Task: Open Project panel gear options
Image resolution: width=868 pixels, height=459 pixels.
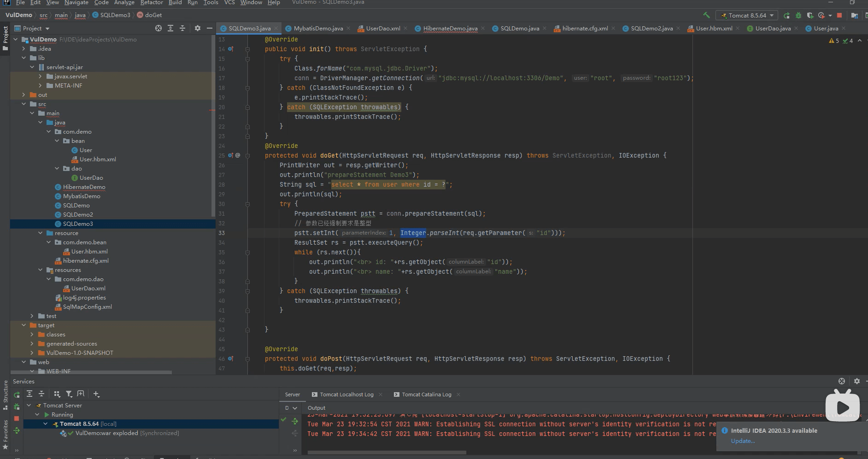Action: pyautogui.click(x=198, y=28)
